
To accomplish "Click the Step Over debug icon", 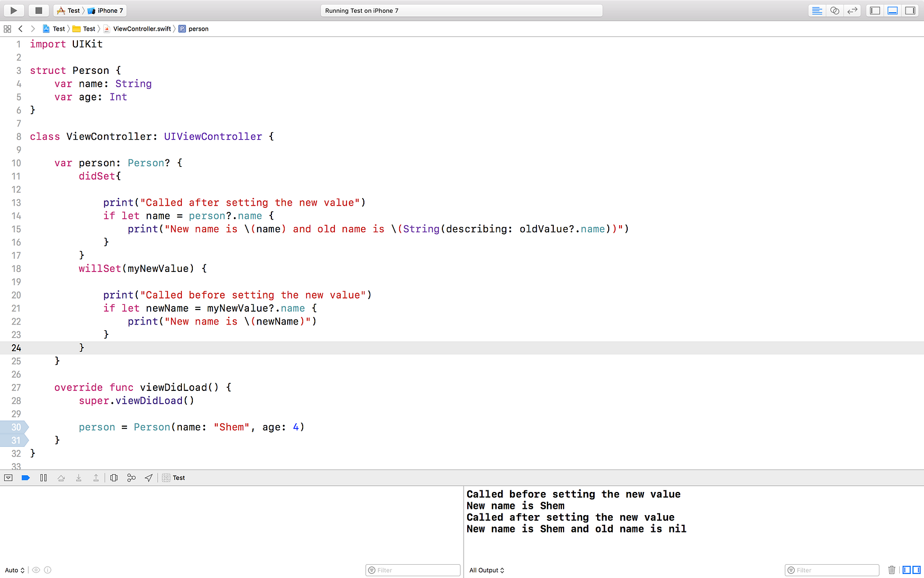I will tap(61, 478).
